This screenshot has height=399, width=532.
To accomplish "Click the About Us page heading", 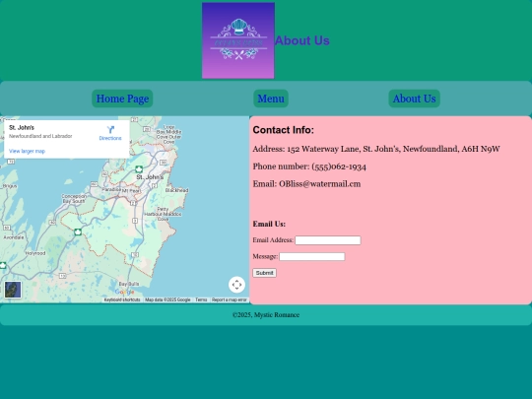I will coord(302,40).
